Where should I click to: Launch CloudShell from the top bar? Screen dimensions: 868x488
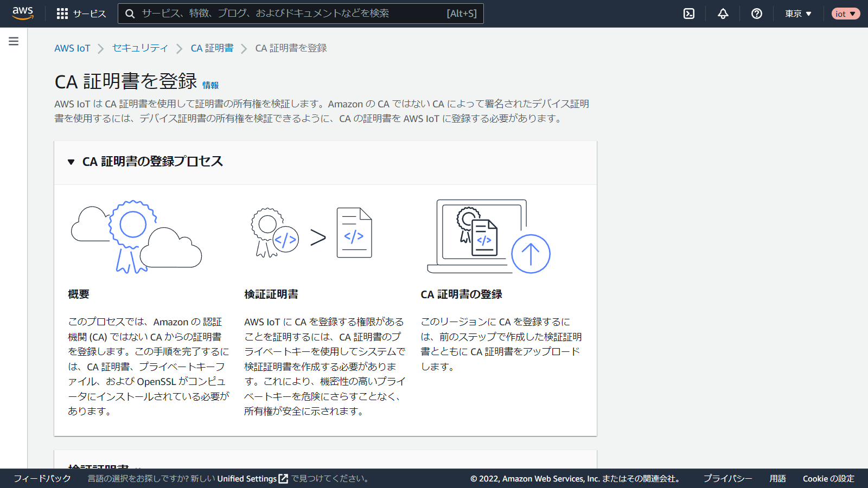[x=689, y=14]
